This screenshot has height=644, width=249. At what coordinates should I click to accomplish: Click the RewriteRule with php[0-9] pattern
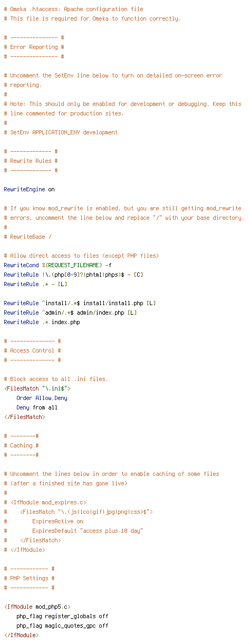click(73, 275)
